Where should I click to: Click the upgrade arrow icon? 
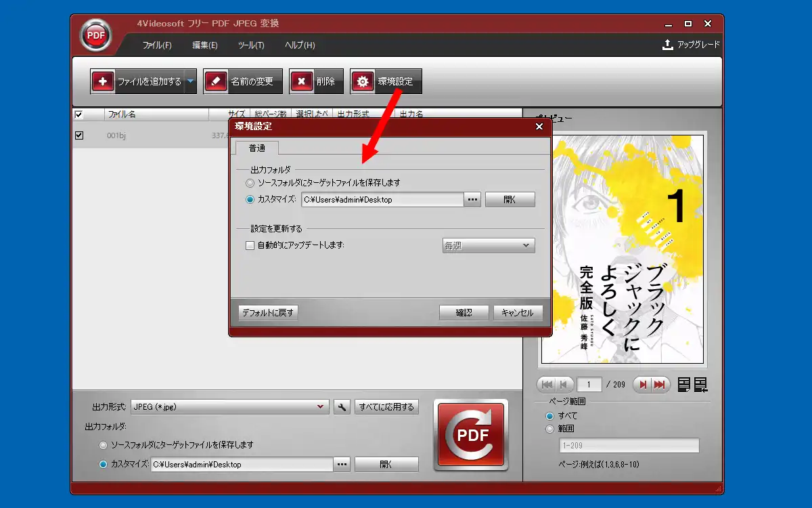pyautogui.click(x=667, y=45)
